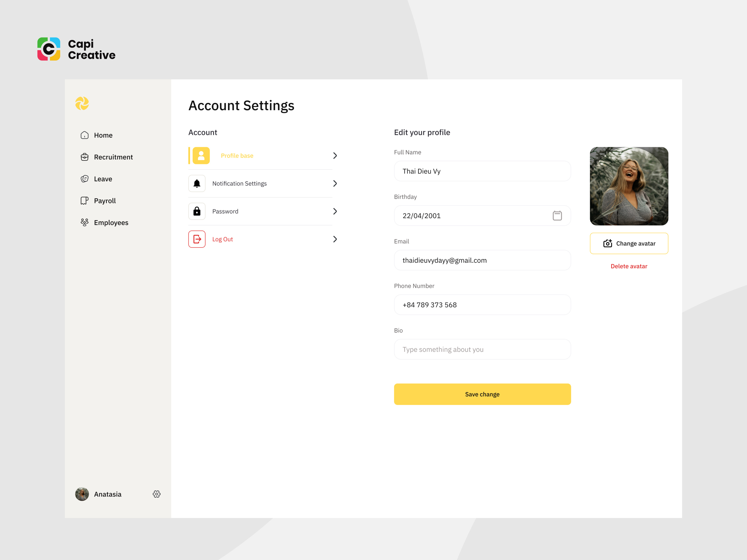Click the Capi Creative colorful logo
Image resolution: width=747 pixels, height=560 pixels.
click(x=49, y=49)
